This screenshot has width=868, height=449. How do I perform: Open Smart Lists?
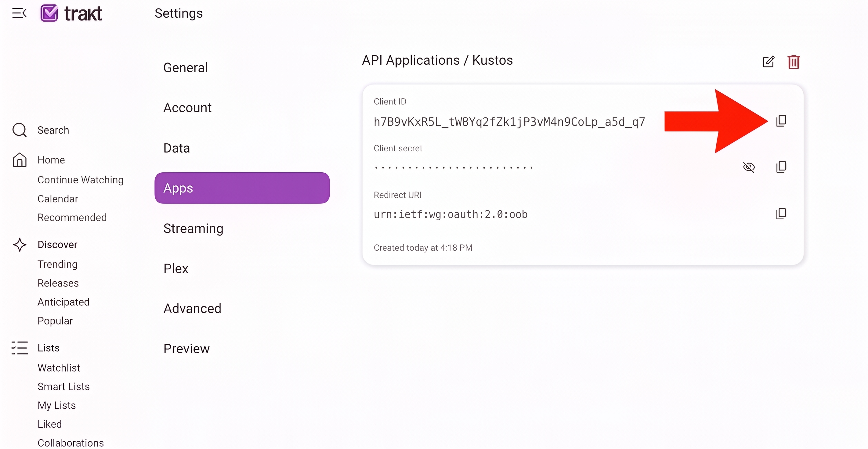(64, 387)
